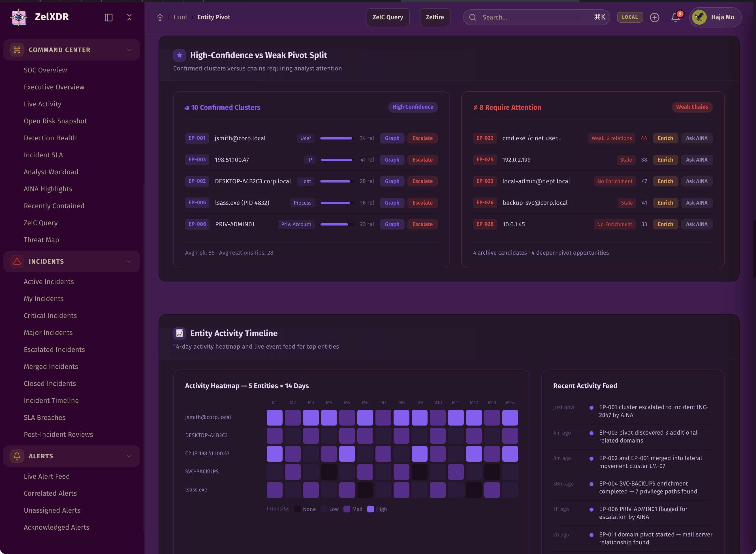The height and width of the screenshot is (554, 756).
Task: Open notifications bell with 9 badge
Action: (x=676, y=17)
